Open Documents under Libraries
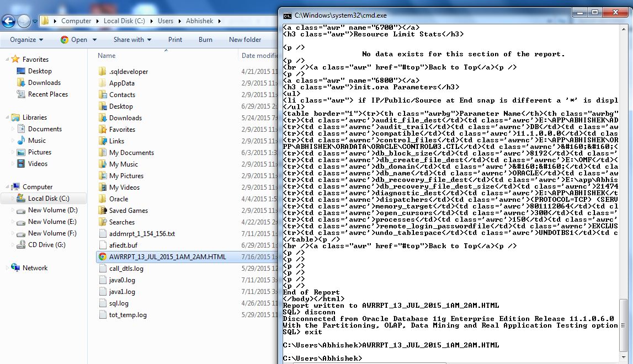This screenshot has height=364, width=633. point(45,129)
